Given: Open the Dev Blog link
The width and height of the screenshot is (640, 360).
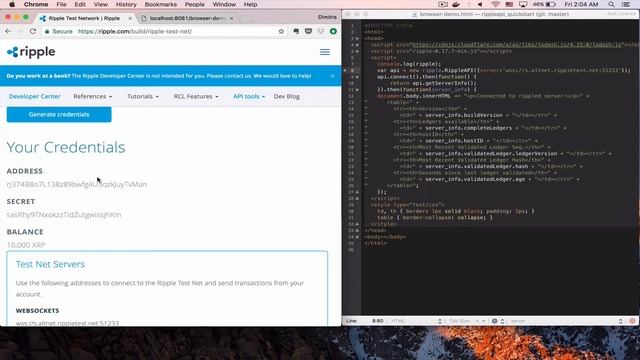Looking at the screenshot, I should [x=287, y=96].
